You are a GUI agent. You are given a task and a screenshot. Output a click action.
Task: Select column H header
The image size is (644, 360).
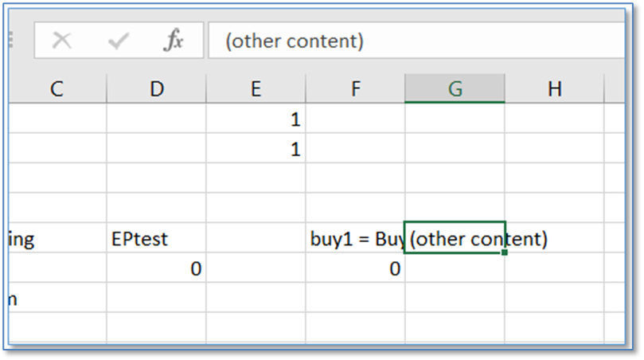554,89
